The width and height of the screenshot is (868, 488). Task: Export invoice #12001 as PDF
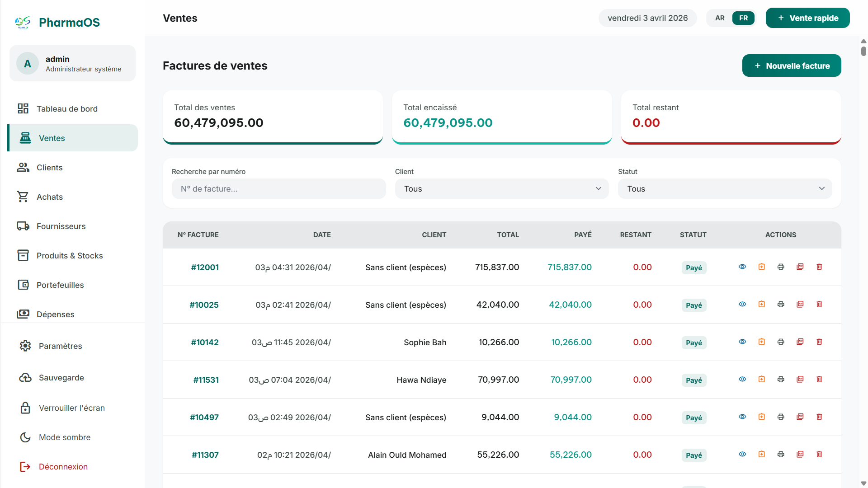pos(800,267)
